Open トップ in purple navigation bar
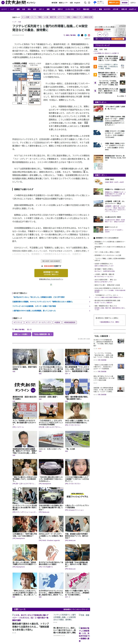 12,9
